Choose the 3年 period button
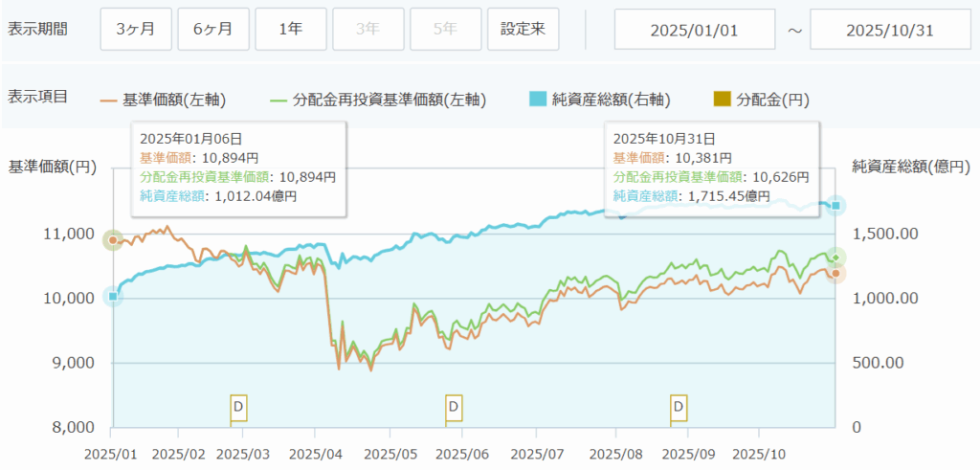Image resolution: width=980 pixels, height=470 pixels. coord(368,29)
